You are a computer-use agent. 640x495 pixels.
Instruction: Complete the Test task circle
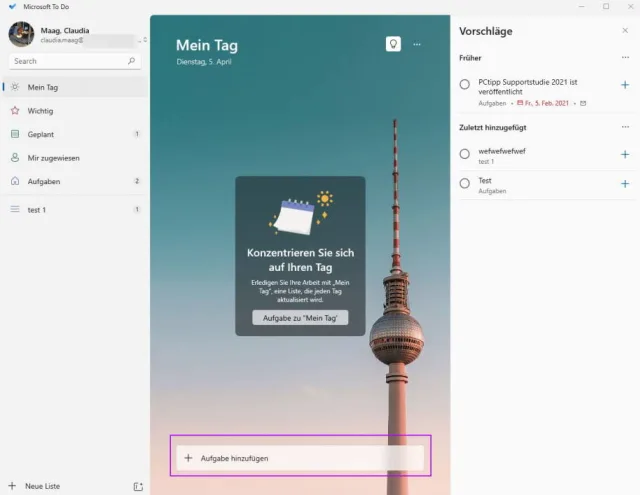point(465,184)
